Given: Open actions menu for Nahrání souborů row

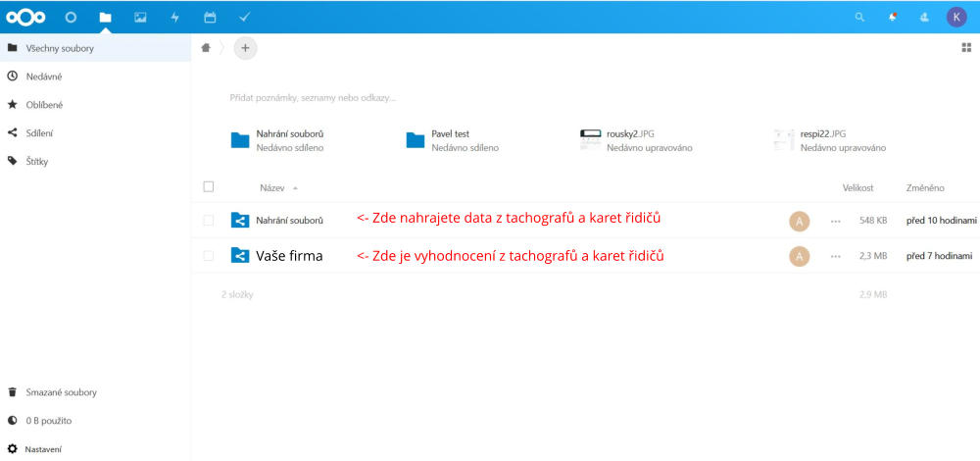Looking at the screenshot, I should 835,221.
